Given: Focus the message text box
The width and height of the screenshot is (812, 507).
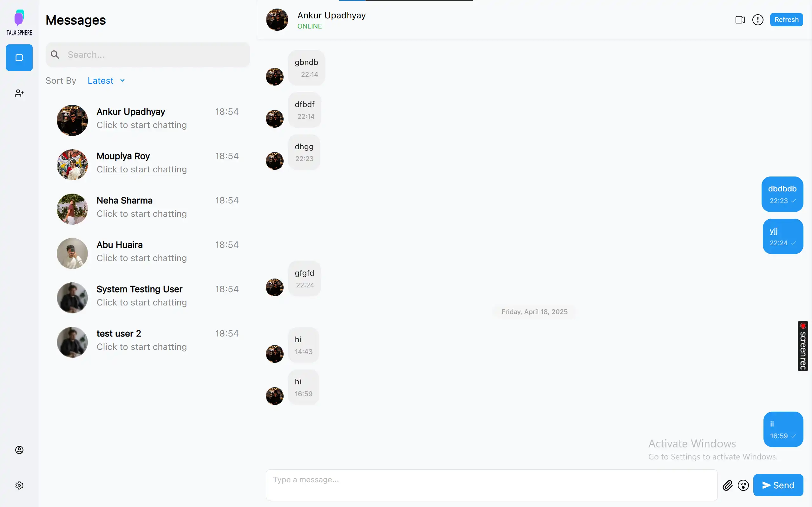Looking at the screenshot, I should (x=491, y=485).
